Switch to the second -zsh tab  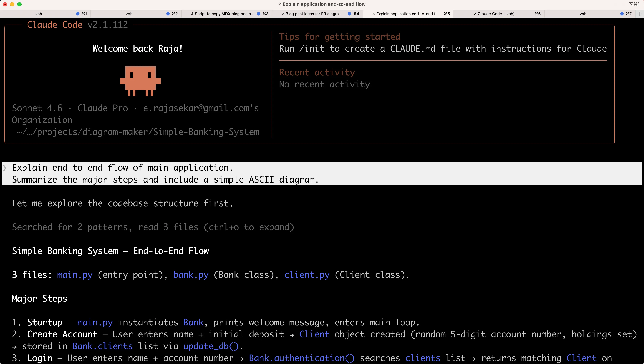coord(128,14)
